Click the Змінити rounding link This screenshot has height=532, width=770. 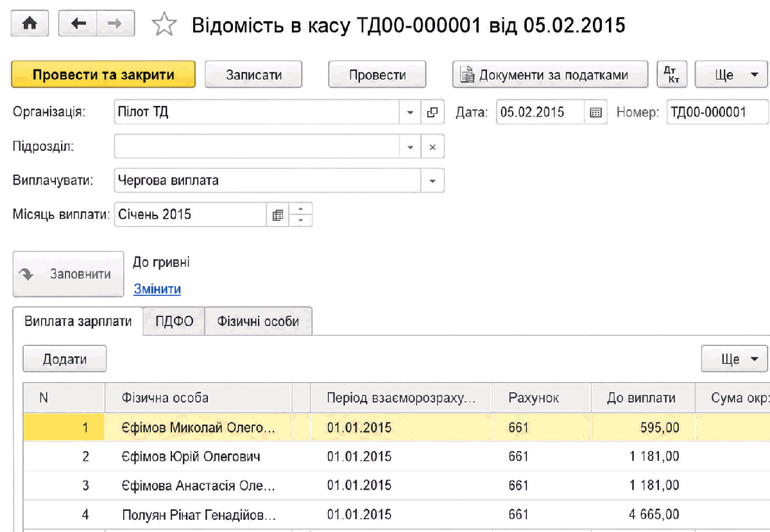(157, 289)
